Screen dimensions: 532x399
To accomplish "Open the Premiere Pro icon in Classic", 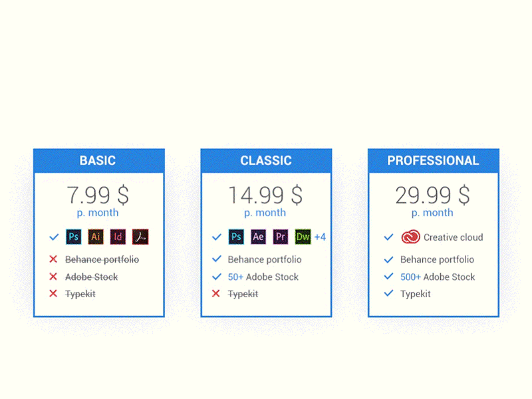I will 280,237.
